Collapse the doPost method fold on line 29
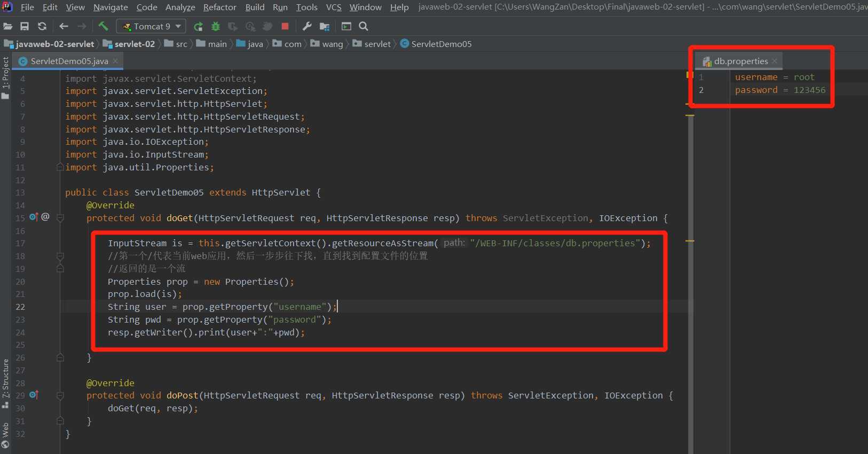Viewport: 868px width, 454px height. click(60, 395)
